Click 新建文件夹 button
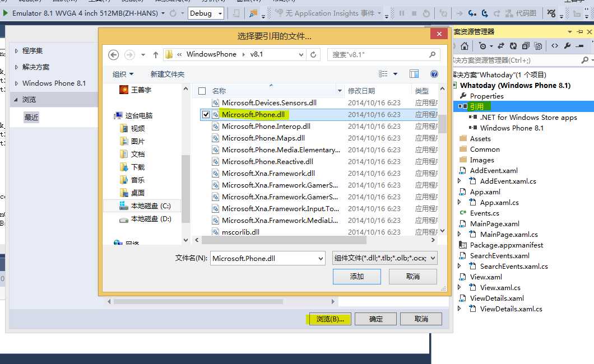The height and width of the screenshot is (364, 594). tap(167, 74)
